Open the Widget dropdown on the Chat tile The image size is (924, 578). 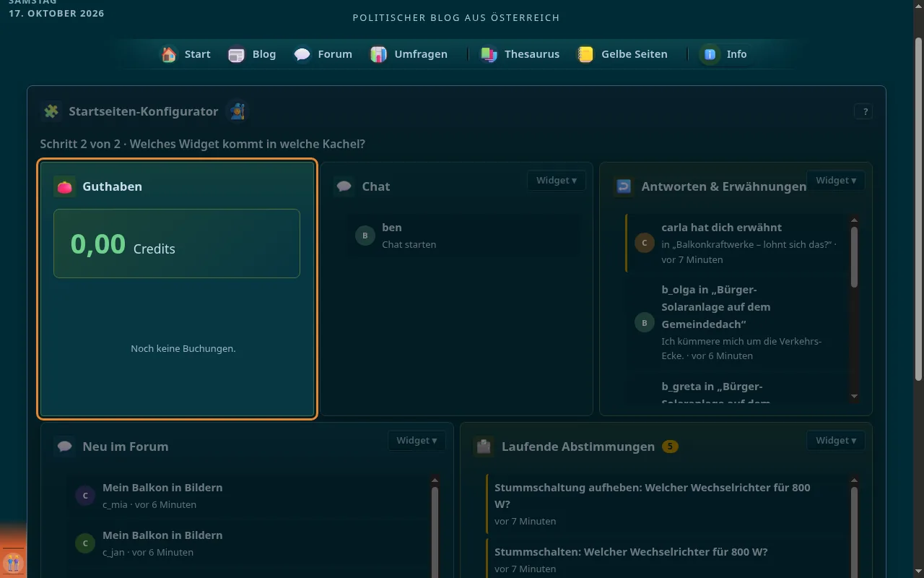coord(556,181)
